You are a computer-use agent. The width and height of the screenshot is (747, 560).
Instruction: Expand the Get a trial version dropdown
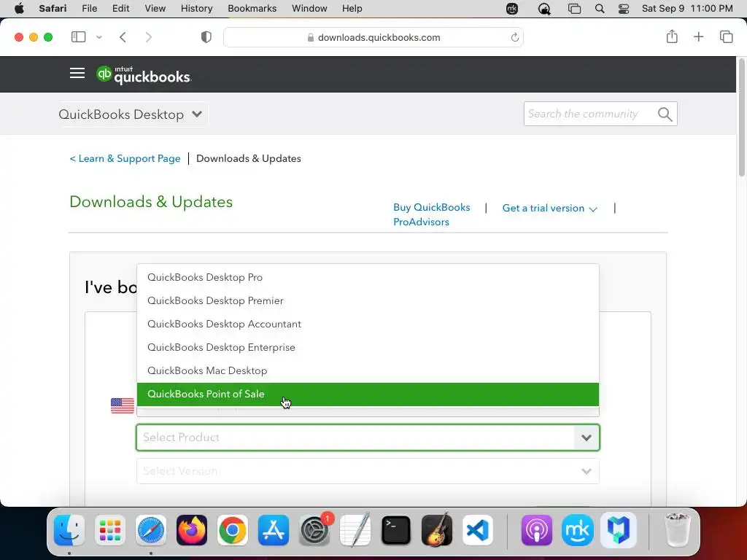pos(550,208)
